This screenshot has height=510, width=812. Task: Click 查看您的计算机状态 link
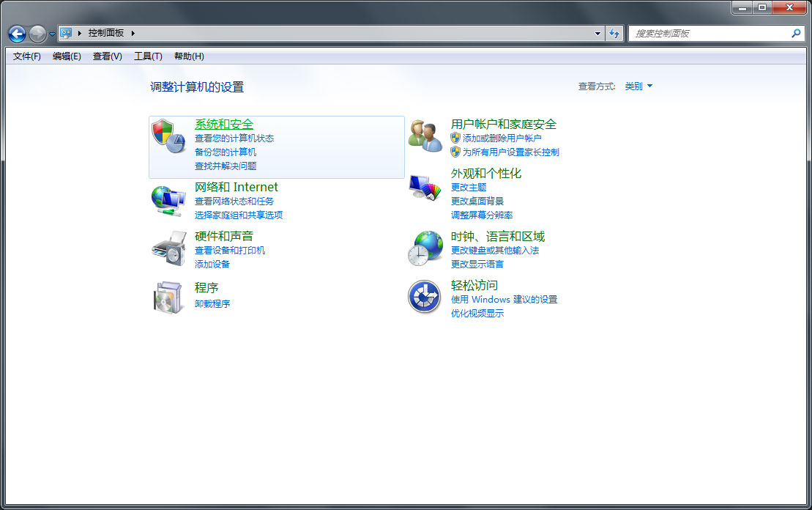(234, 138)
